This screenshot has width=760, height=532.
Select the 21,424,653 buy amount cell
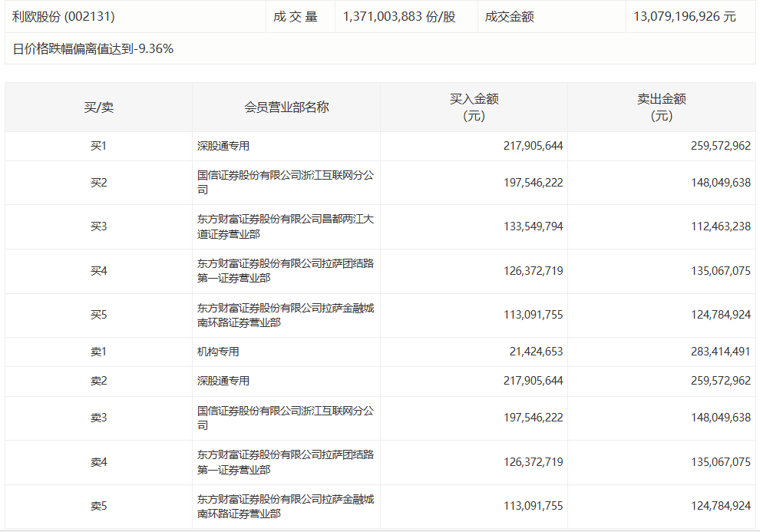535,352
